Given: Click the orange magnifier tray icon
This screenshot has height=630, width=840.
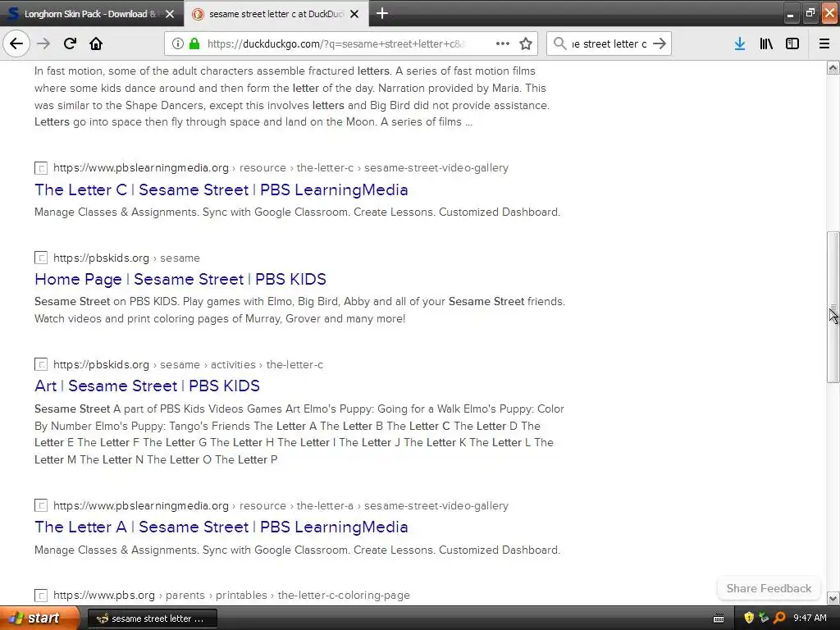Looking at the screenshot, I should tap(779, 619).
